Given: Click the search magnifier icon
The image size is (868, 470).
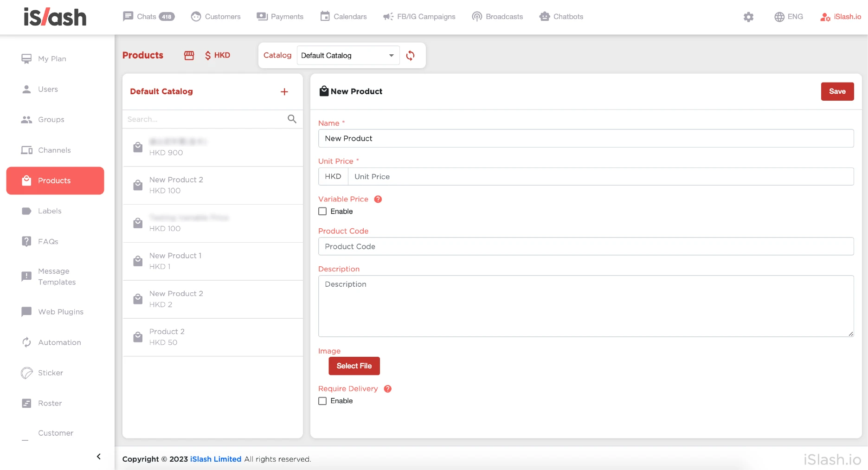Looking at the screenshot, I should tap(292, 119).
